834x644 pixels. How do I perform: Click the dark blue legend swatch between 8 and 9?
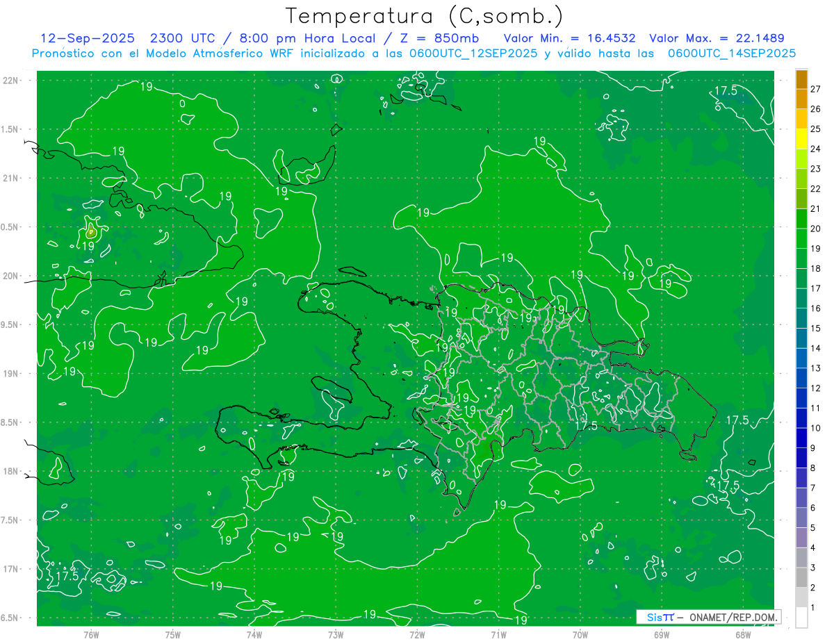(x=801, y=458)
